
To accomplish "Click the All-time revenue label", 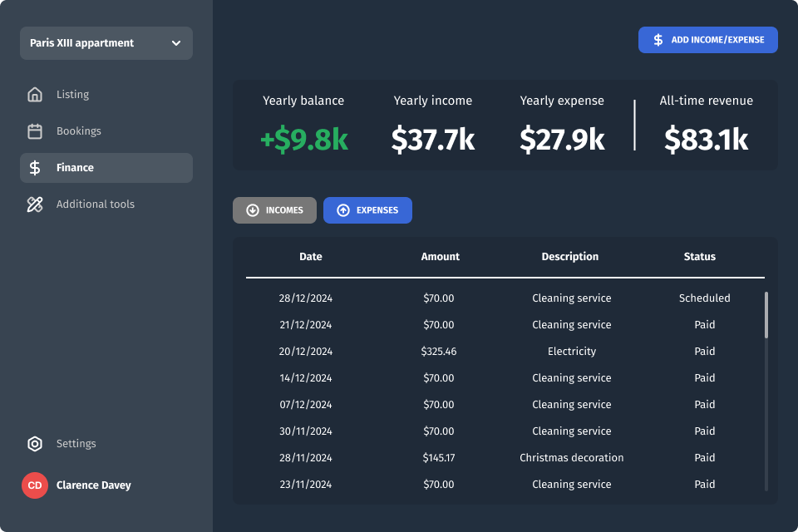I will coord(706,101).
